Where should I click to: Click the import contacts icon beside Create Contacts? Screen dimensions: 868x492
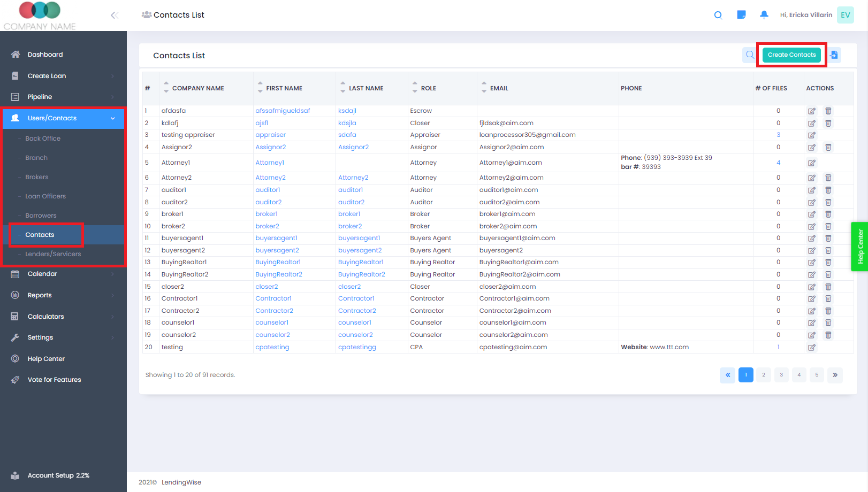click(x=835, y=55)
